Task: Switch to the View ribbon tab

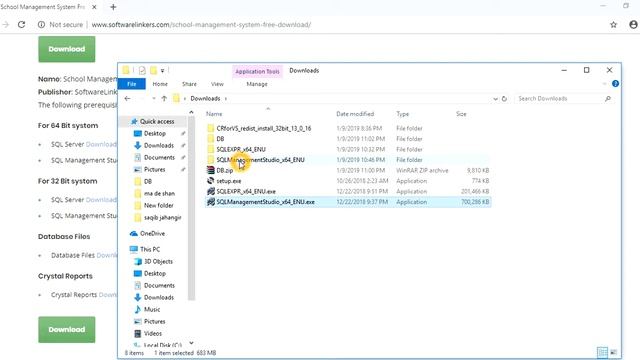Action: (217, 84)
